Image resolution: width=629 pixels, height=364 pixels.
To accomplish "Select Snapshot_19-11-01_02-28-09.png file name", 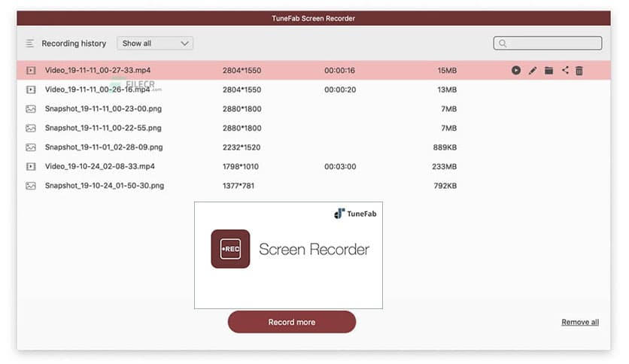I will coord(104,147).
